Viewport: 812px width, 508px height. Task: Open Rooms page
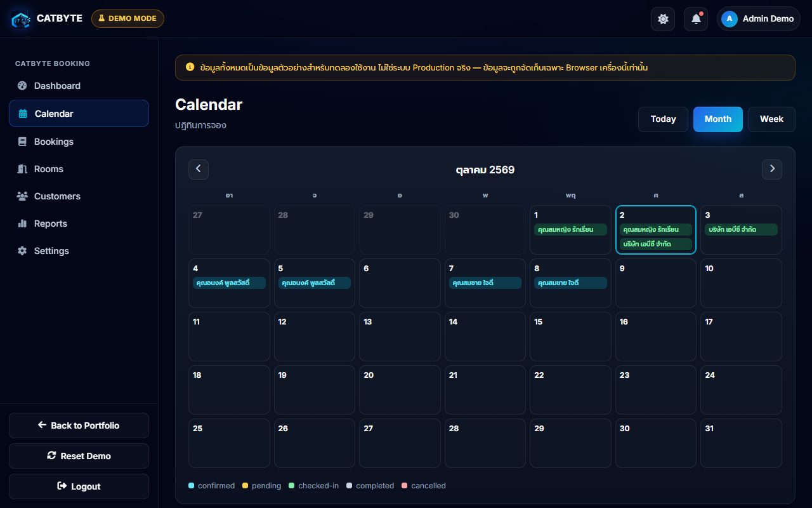coord(79,169)
